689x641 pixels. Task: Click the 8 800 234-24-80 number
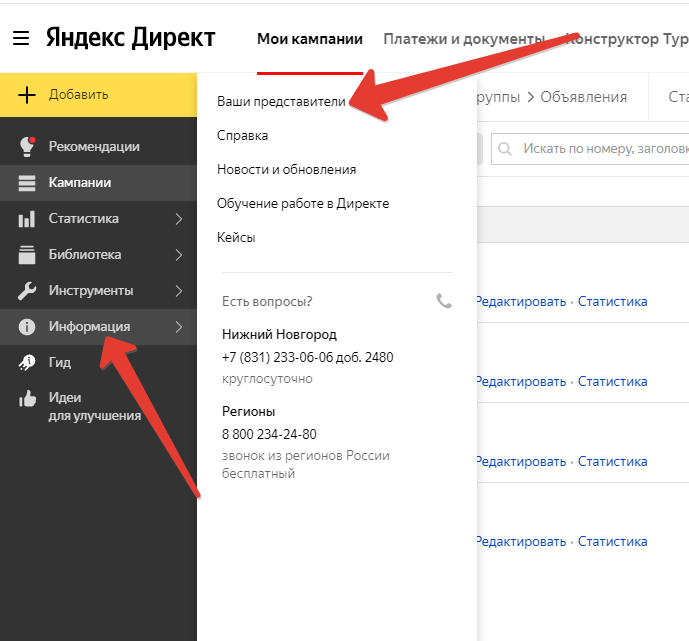(269, 435)
